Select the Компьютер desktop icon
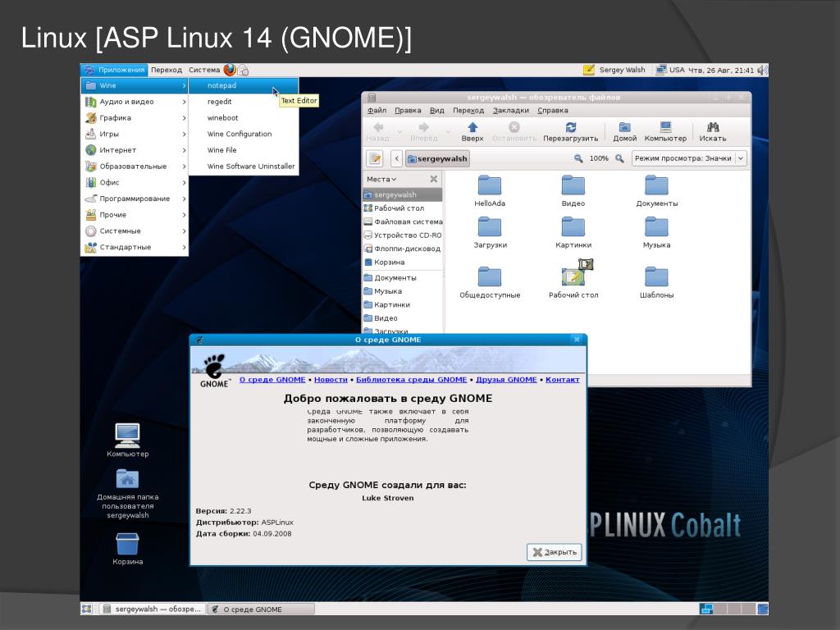 (x=127, y=441)
